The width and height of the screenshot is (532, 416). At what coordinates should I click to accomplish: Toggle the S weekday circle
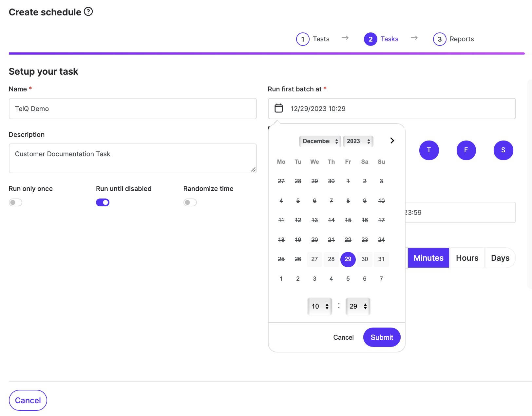click(x=503, y=150)
